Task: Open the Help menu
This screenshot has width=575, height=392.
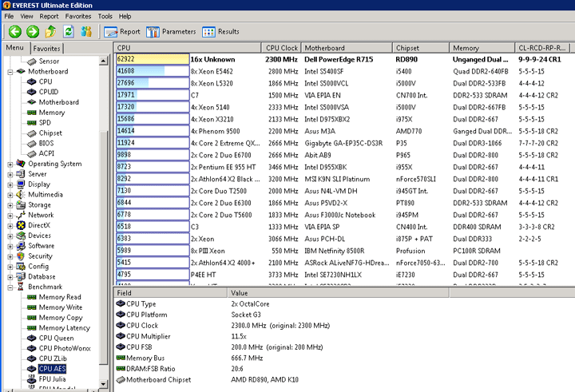Action: [125, 16]
